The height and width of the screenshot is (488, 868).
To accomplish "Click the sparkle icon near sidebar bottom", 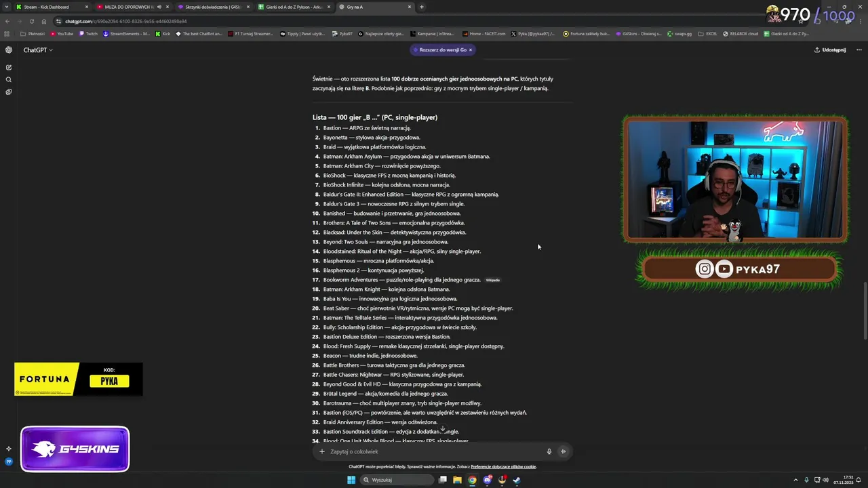I will 9,449.
